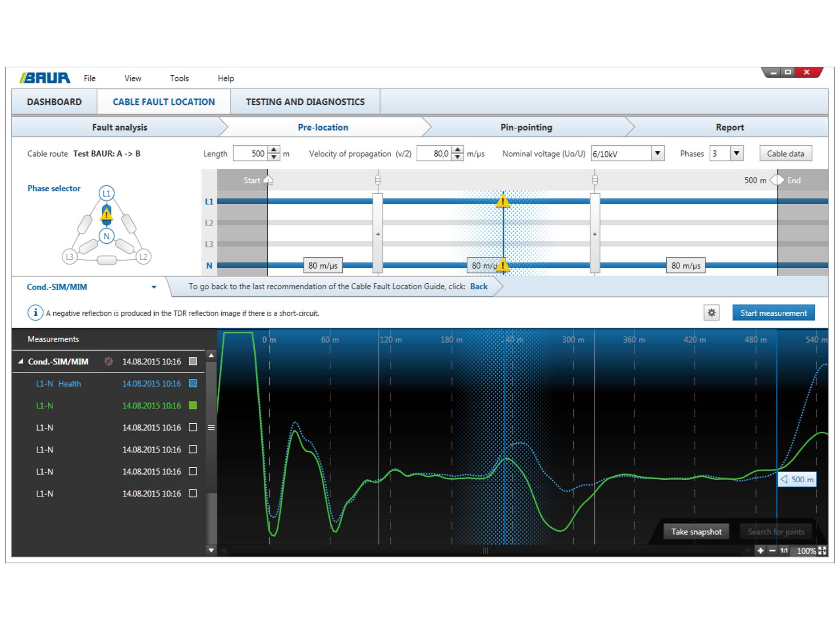Click the zoom in plus icon
This screenshot has height=630, width=840.
(x=760, y=551)
